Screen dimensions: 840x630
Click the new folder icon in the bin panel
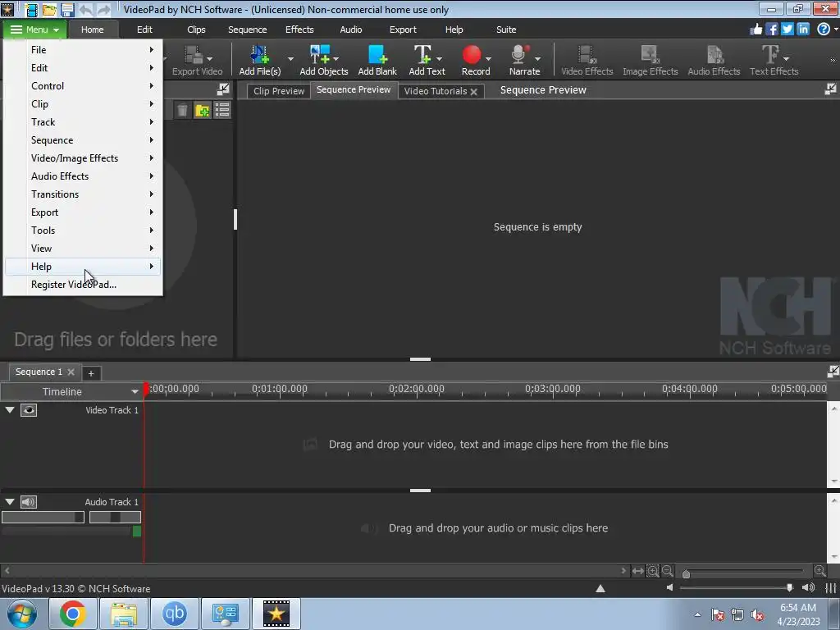coord(202,111)
